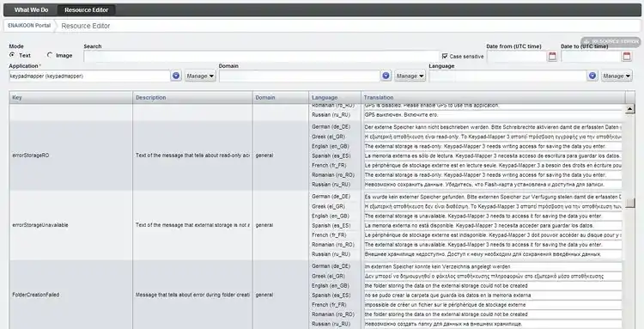
Task: Click the blue Domain dropdown icon
Action: tap(386, 76)
